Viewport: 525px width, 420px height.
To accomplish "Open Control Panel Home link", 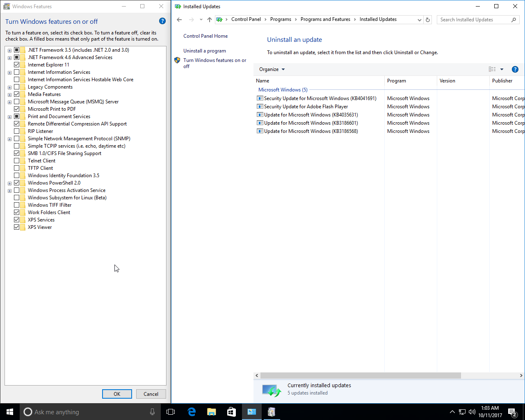I will [205, 36].
